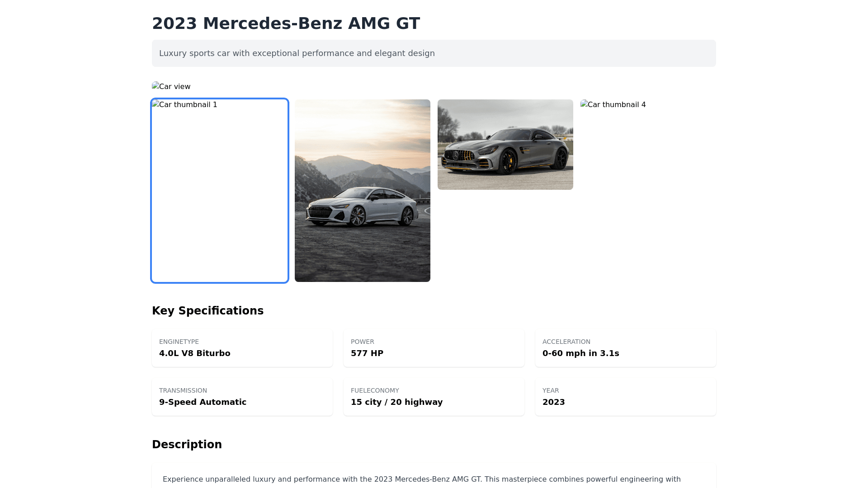Select the 577 HP power card
Image resolution: width=868 pixels, height=488 pixels.
434,348
